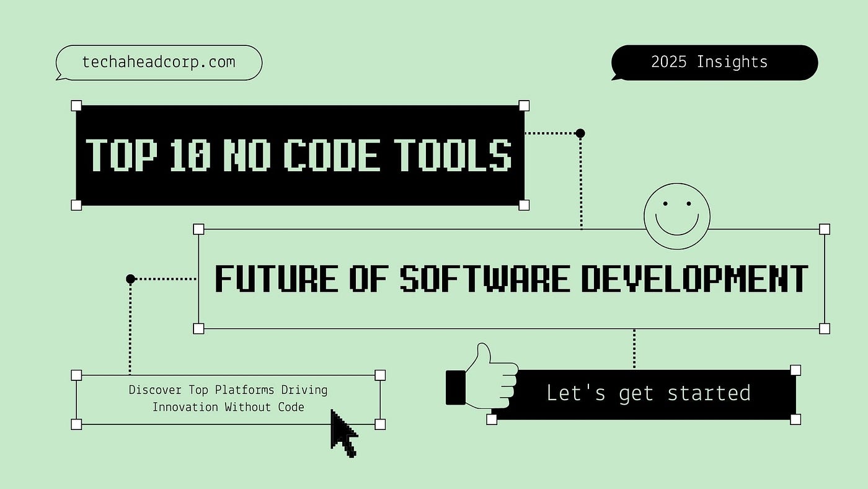Toggle the top-left selection handle of the title banner
The image size is (868, 489).
(x=76, y=104)
